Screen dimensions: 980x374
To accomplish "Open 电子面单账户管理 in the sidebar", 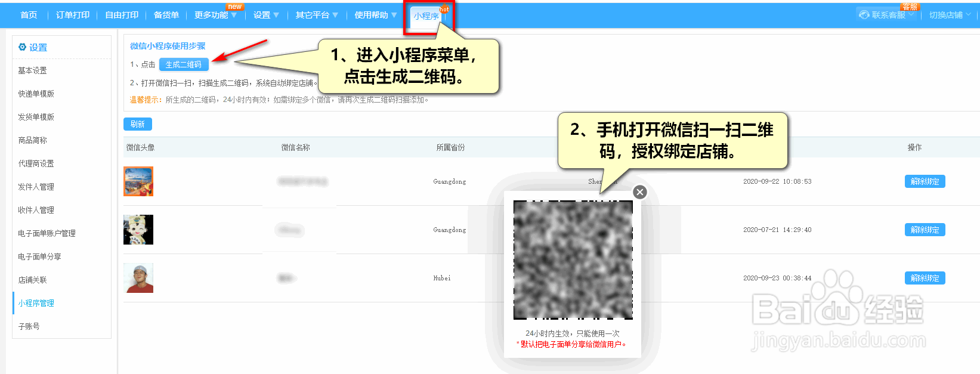I will click(x=47, y=233).
